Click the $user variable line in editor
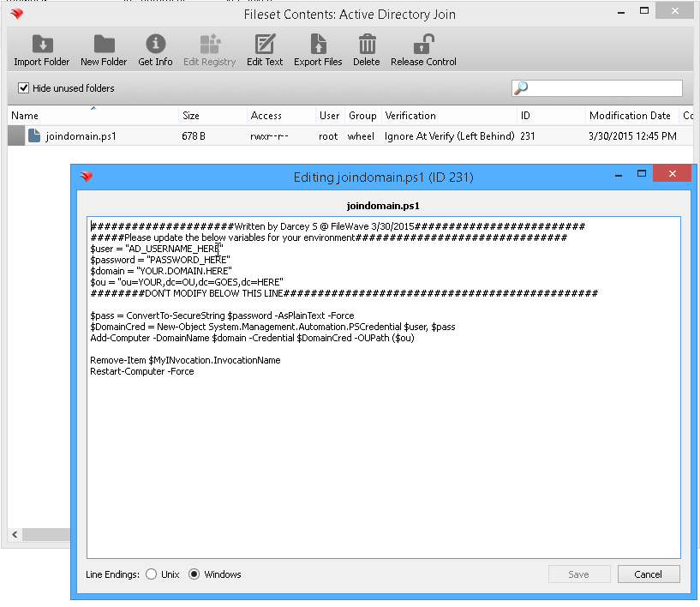This screenshot has width=700, height=607. click(x=157, y=249)
